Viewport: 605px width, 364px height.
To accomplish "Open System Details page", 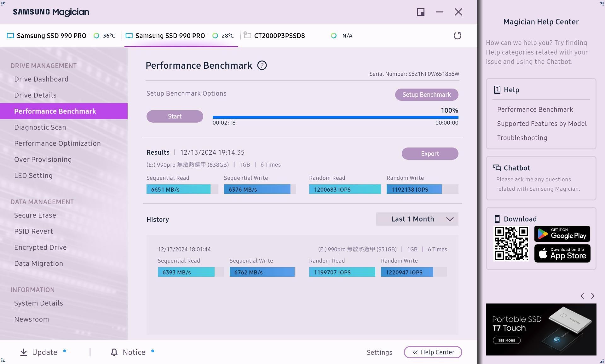I will coord(38,303).
